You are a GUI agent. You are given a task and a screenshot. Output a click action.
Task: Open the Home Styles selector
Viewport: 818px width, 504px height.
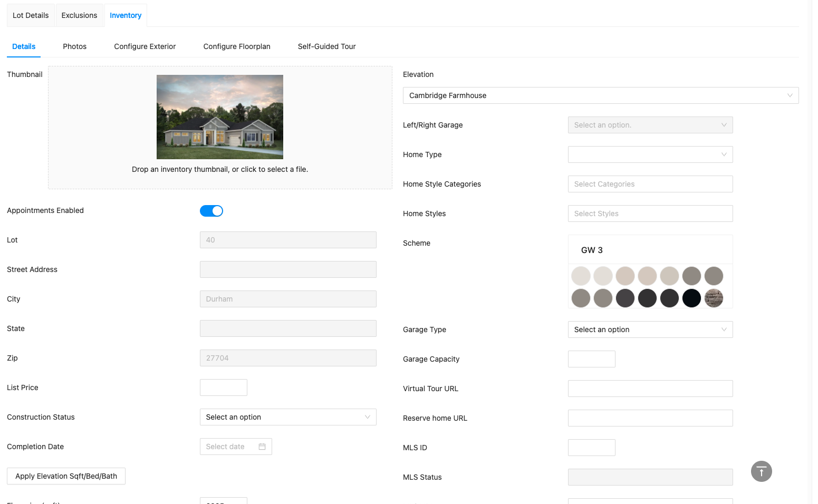650,214
